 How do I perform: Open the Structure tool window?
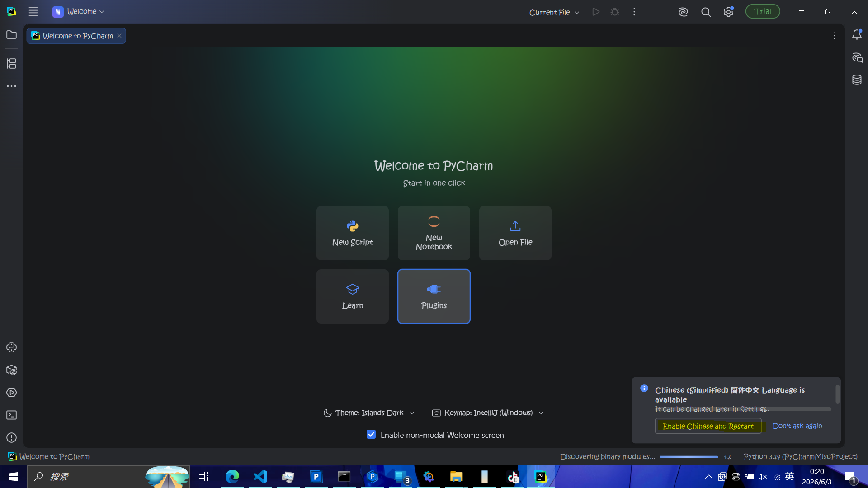pos(12,63)
